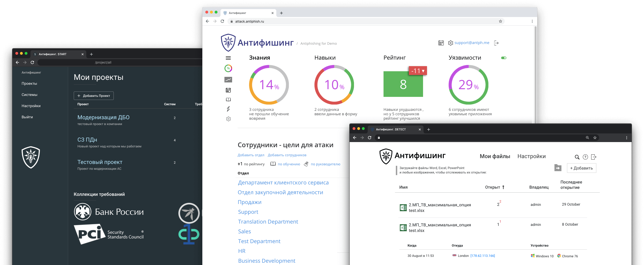Select Системы in dark sidebar menu
Screen dimensions: 644x265
29,95
